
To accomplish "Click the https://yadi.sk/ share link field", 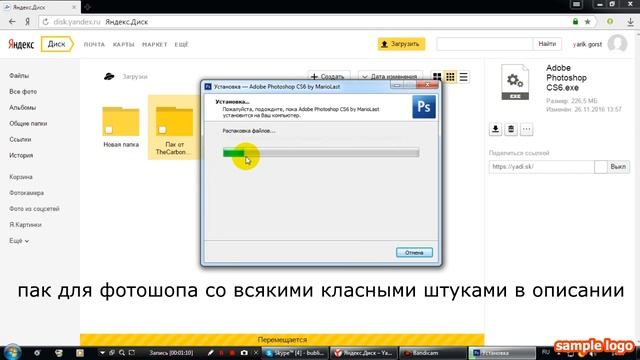I will 542,167.
